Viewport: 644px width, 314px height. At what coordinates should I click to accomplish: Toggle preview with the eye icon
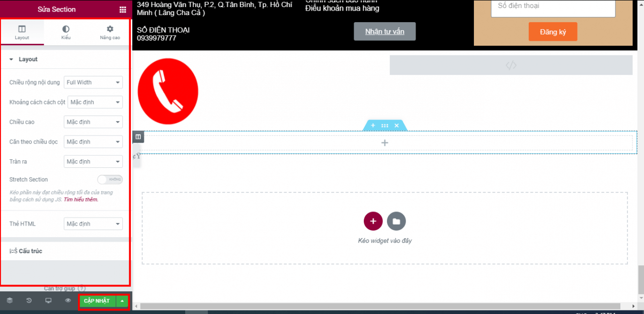pyautogui.click(x=68, y=300)
